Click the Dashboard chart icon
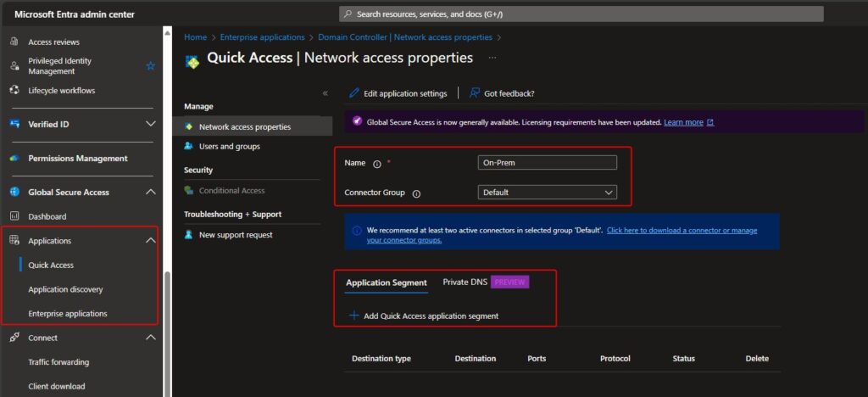The width and height of the screenshot is (868, 397). point(15,216)
